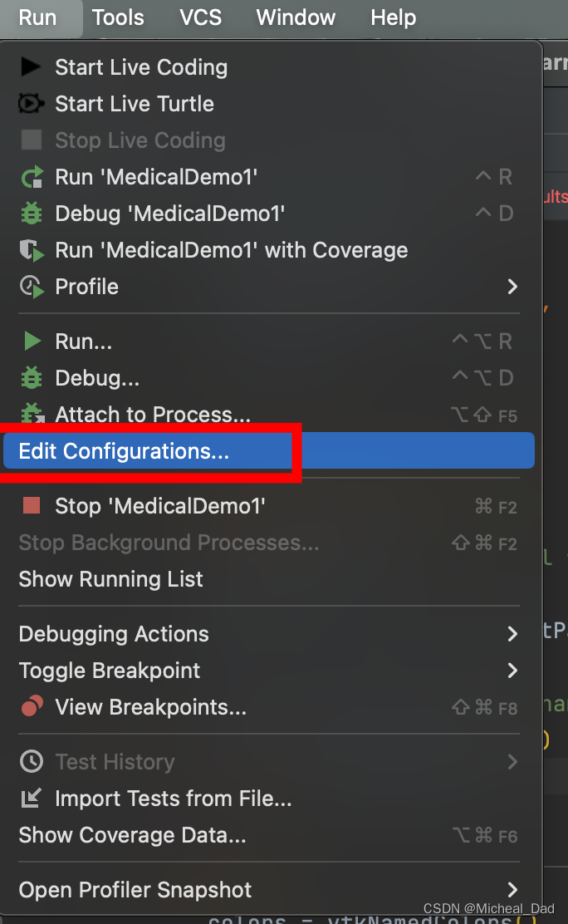Click the green bug Debug 'MedicalDemo1' icon
568x924 pixels.
[32, 214]
